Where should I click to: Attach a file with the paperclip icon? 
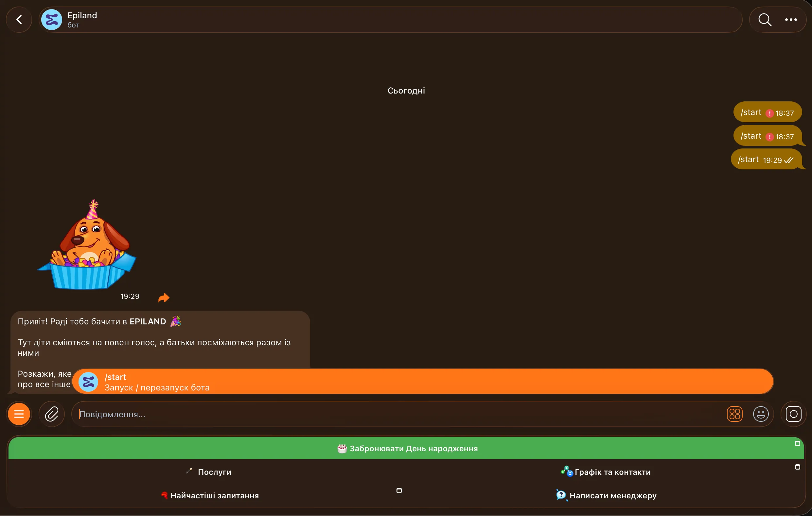coord(52,414)
